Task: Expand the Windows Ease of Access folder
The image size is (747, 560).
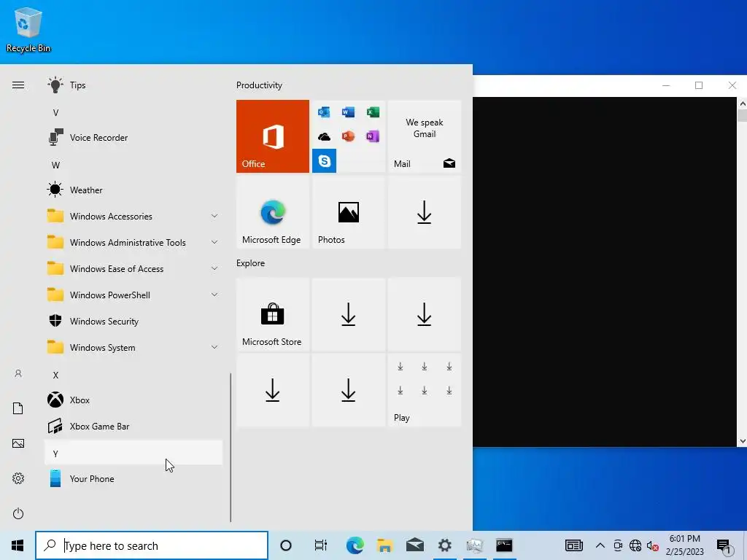Action: pyautogui.click(x=133, y=269)
